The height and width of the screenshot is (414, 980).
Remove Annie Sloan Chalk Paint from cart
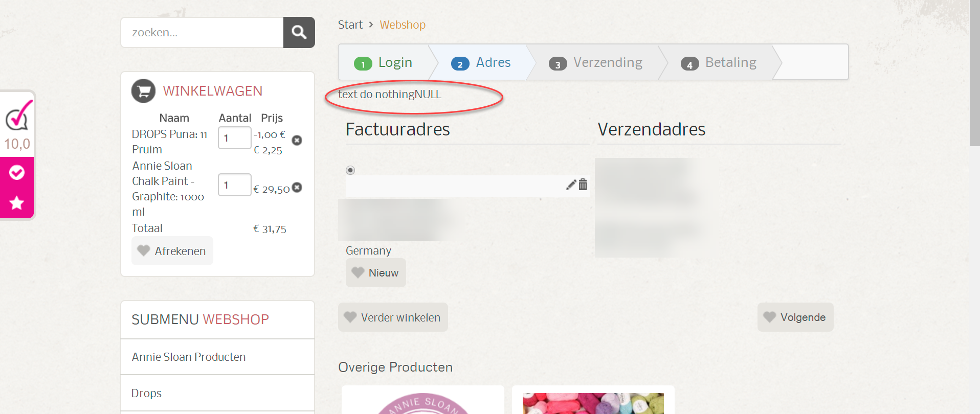[297, 188]
